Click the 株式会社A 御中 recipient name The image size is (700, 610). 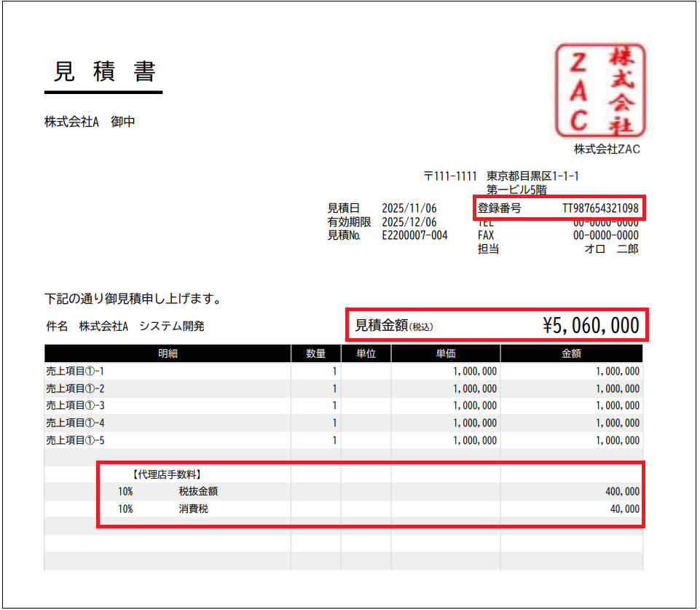pos(91,122)
